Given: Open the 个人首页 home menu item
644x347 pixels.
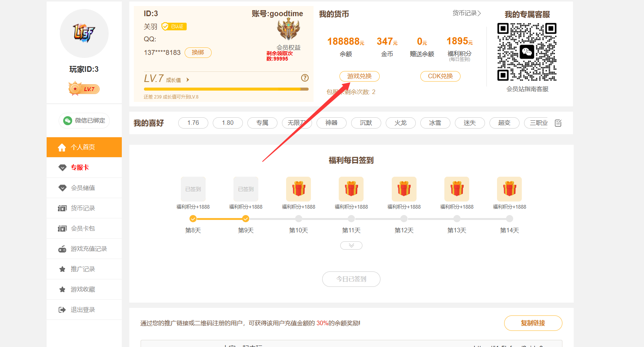Looking at the screenshot, I should pos(84,147).
